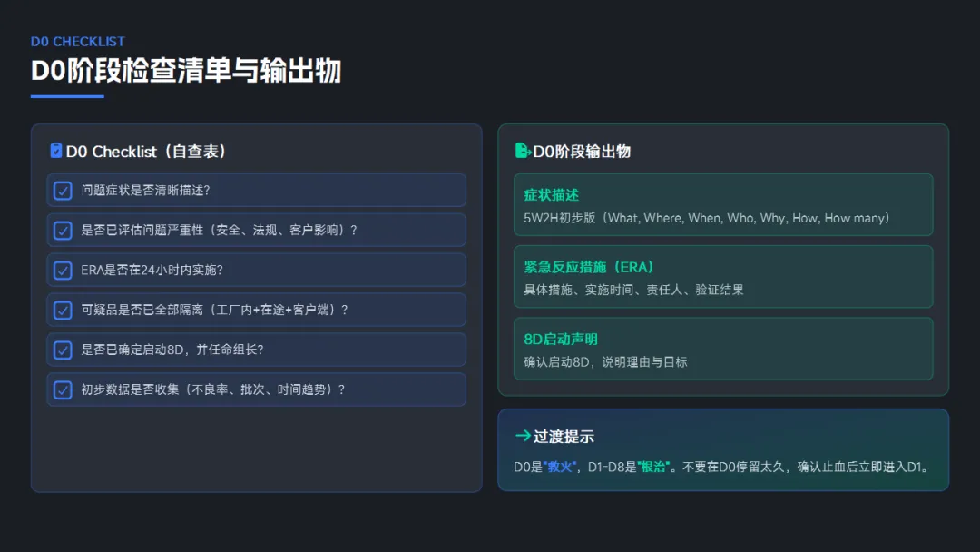The image size is (980, 552).
Task: Select the 紧急反应措施（ERA）card
Action: pos(723,277)
